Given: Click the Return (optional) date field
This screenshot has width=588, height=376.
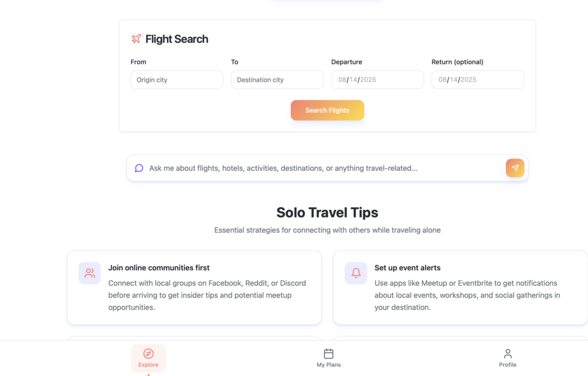Looking at the screenshot, I should coord(477,80).
